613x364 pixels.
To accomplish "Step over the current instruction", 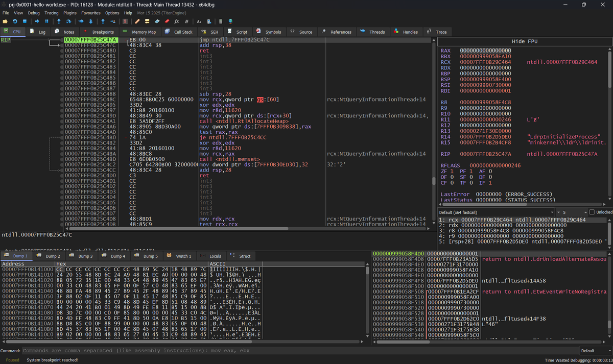I will coord(68,21).
